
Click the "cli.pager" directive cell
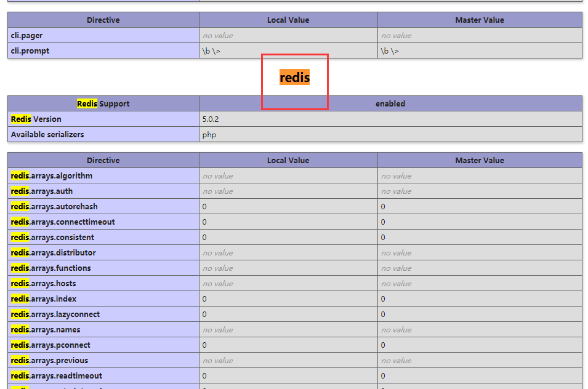103,35
